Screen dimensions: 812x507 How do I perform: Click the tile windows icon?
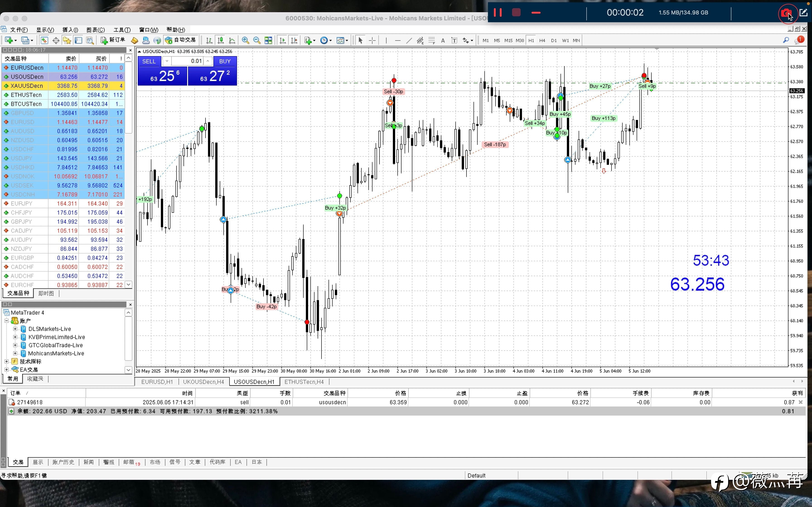(268, 40)
